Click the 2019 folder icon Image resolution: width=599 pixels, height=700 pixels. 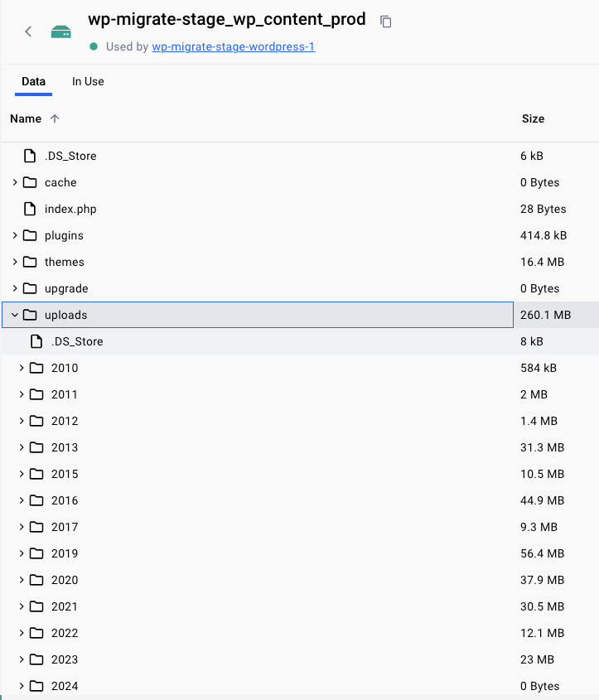point(36,553)
